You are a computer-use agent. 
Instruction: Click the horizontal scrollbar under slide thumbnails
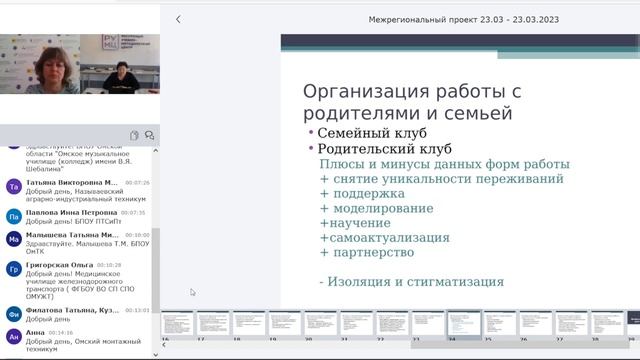pyautogui.click(x=520, y=345)
